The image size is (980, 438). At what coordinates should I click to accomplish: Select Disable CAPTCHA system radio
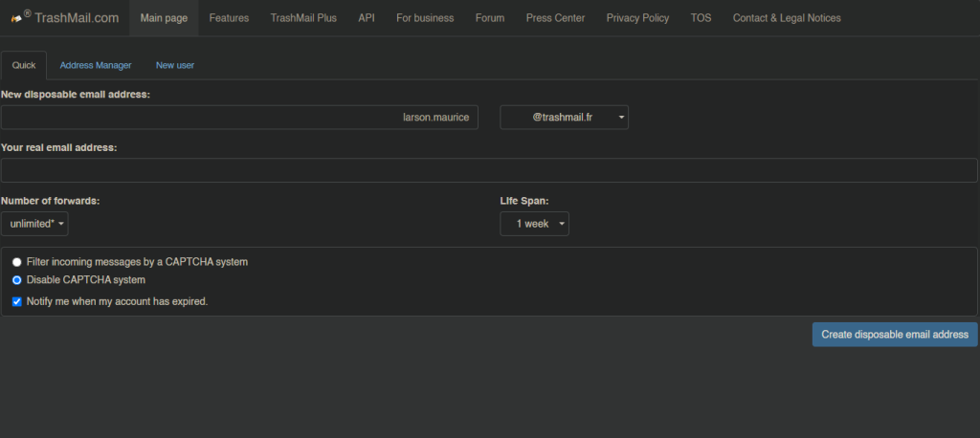pyautogui.click(x=17, y=280)
